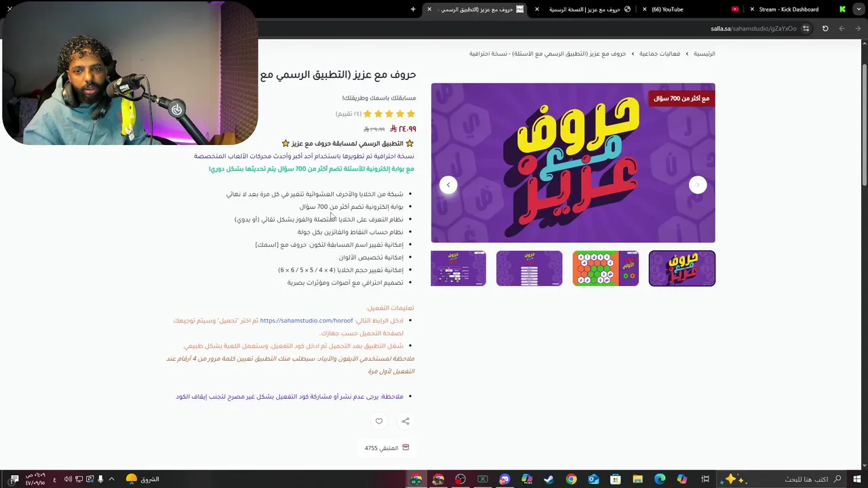Open the sahamstudio.com/horoof link
Screen dimensions: 868x488
coord(307,321)
